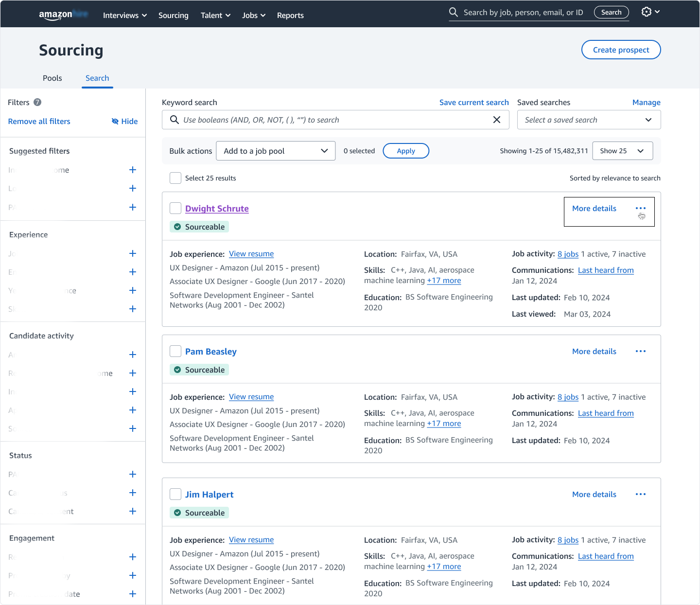Image resolution: width=700 pixels, height=605 pixels.
Task: Open the 'Add to a job pool' bulk actions dropdown
Action: [276, 151]
